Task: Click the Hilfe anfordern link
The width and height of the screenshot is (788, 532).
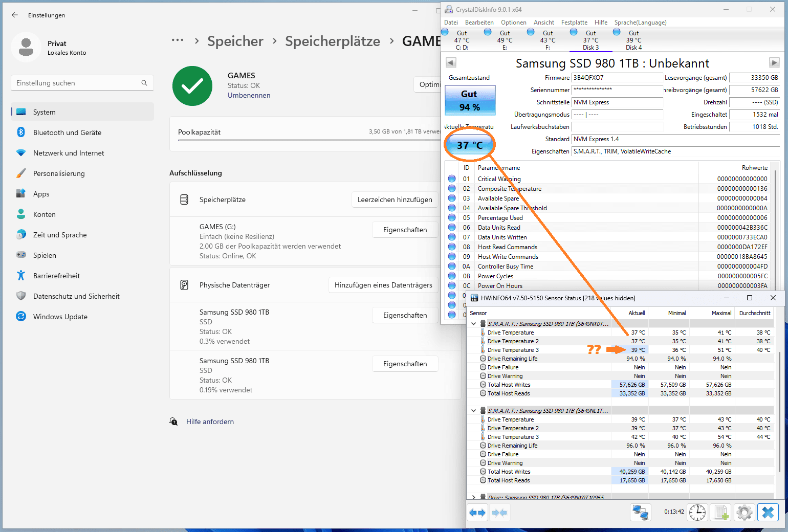Action: 210,422
